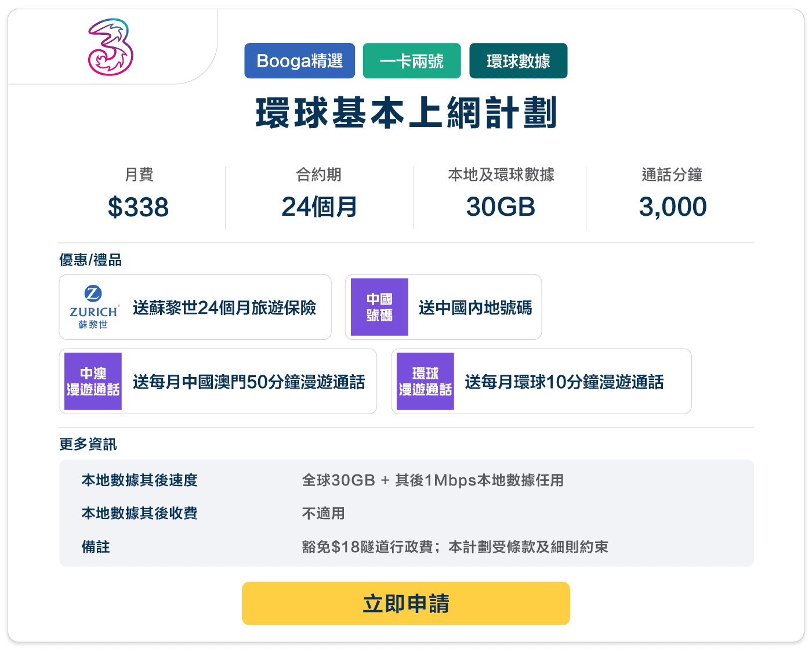This screenshot has width=812, height=656.
Task: Open the 送每月中國澳門50分鐘漫遊通話 offer
Action: pyautogui.click(x=217, y=381)
